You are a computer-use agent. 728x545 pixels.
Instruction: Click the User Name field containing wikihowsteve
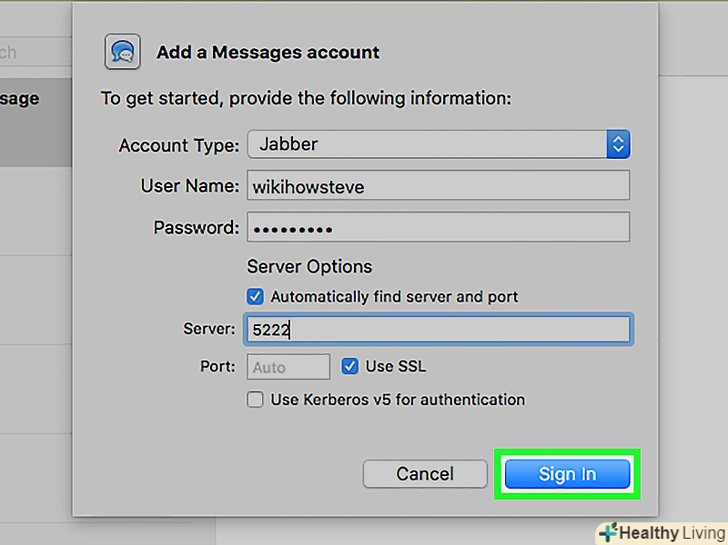[438, 185]
